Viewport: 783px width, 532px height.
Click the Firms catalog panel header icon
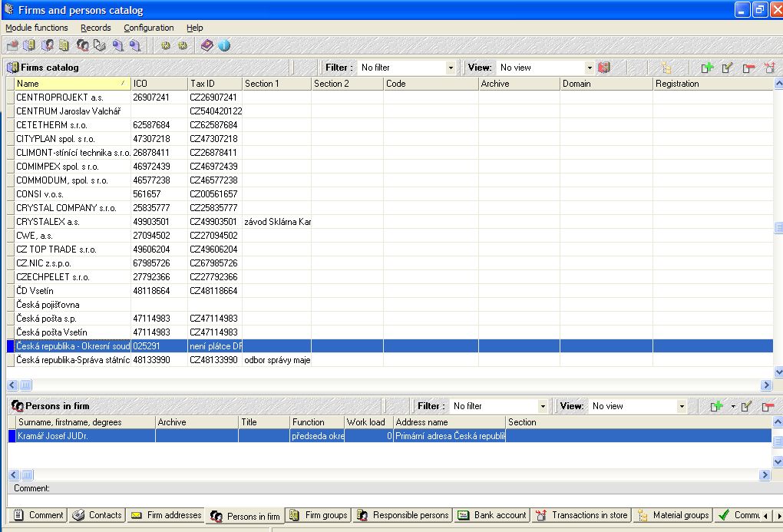tap(12, 68)
